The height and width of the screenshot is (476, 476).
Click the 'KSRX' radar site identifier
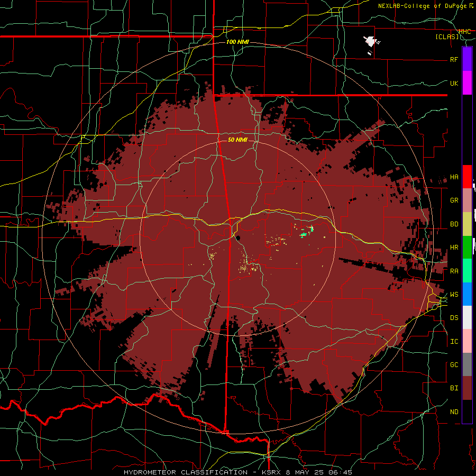coord(271,472)
